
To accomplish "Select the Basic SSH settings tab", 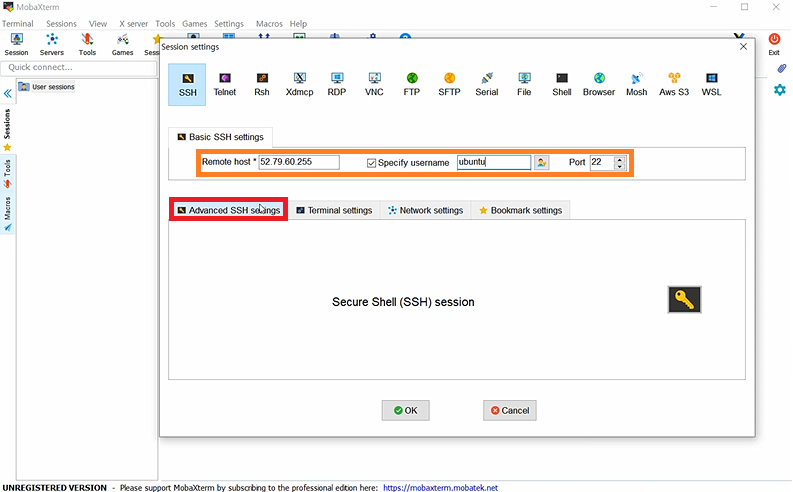I will [221, 137].
